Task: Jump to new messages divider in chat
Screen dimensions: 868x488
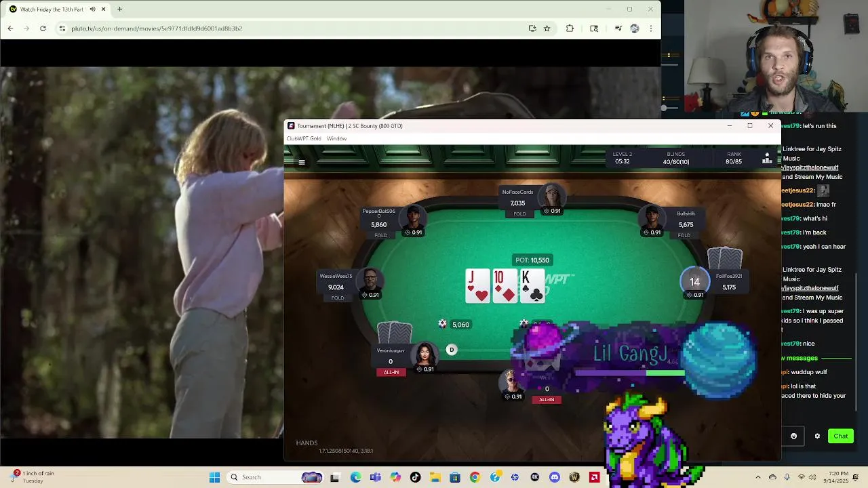Action: click(x=816, y=358)
